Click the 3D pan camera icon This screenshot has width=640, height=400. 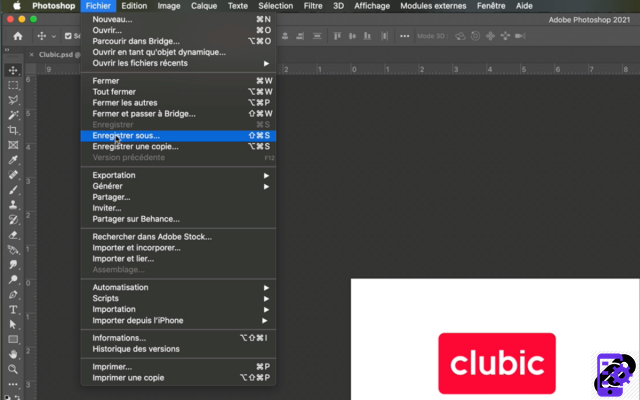coord(490,36)
